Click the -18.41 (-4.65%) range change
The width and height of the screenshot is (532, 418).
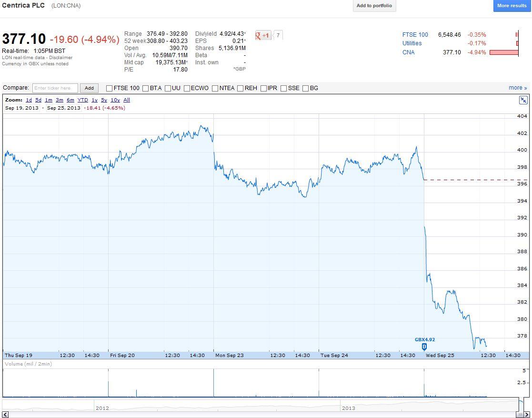click(104, 108)
